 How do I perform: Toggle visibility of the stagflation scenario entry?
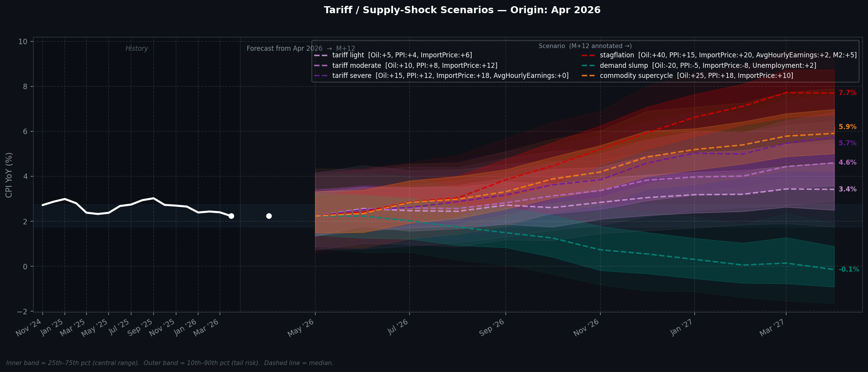pyautogui.click(x=617, y=55)
